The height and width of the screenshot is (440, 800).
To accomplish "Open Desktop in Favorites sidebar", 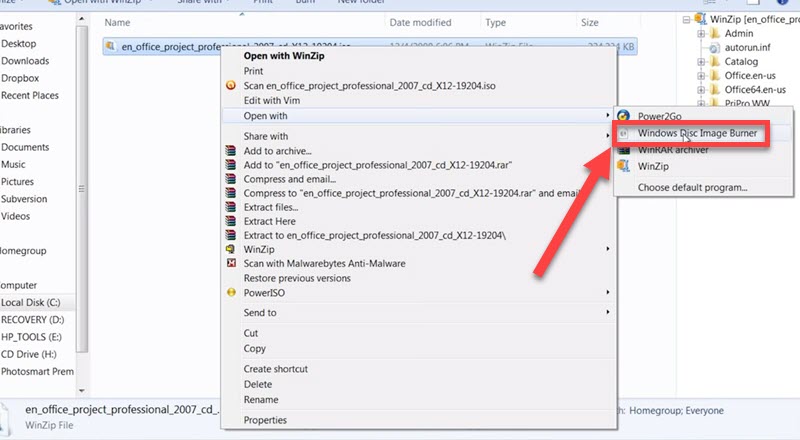I will (18, 44).
